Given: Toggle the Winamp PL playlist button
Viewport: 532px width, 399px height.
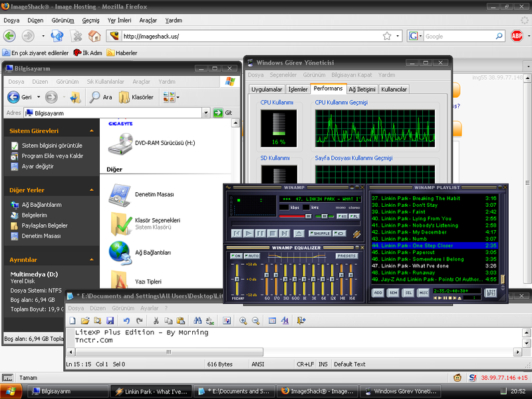Looking at the screenshot, I should pos(354,216).
